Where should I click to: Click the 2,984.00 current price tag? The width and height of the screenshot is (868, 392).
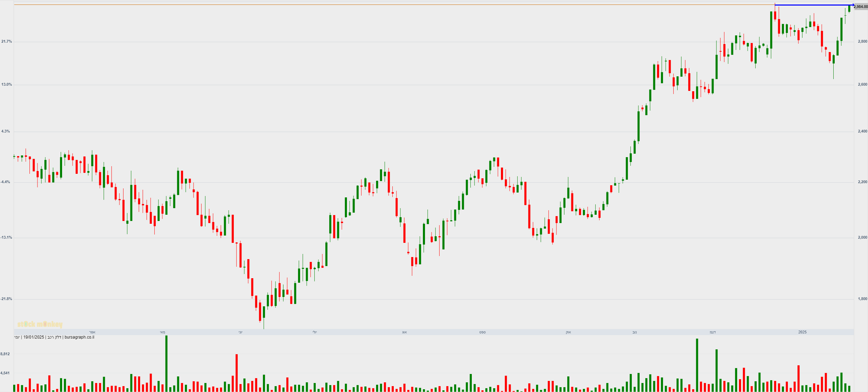point(860,7)
